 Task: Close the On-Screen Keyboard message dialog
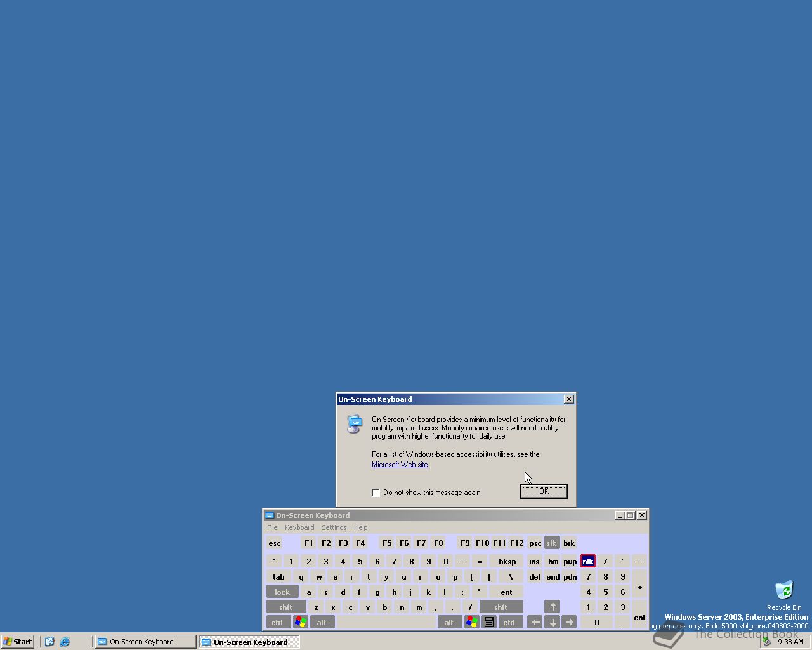[569, 399]
